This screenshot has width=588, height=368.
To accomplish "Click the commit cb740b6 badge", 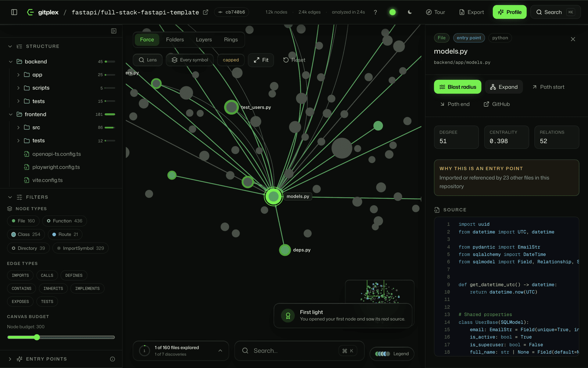I will coord(232,12).
